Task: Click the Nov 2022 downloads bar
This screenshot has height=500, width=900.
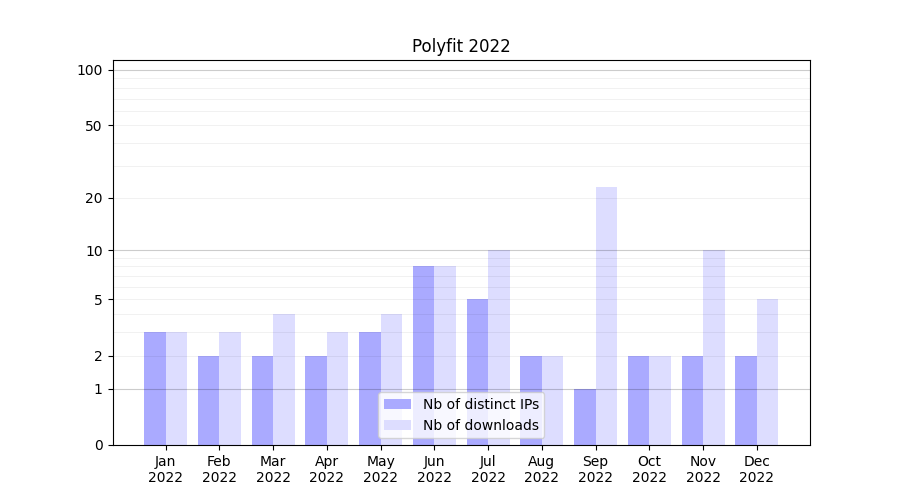Action: 714,347
